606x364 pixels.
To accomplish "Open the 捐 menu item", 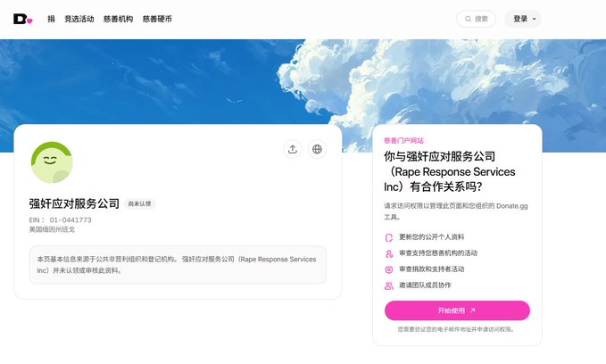I will click(x=51, y=19).
